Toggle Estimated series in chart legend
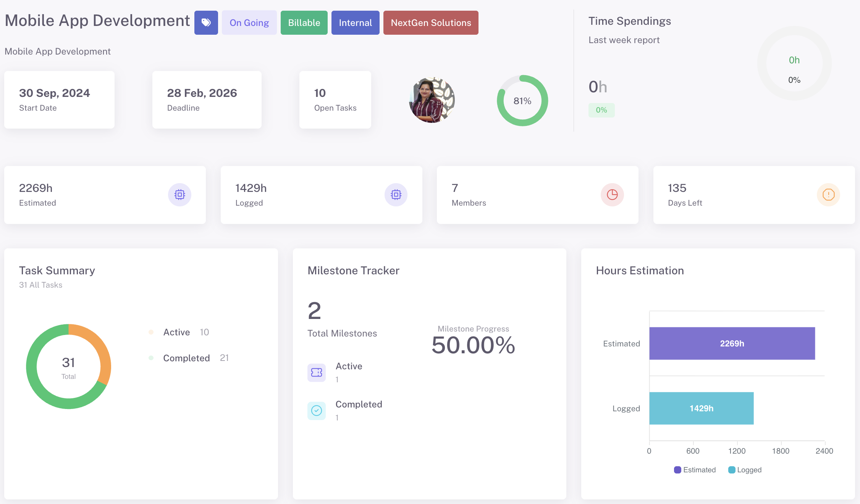Viewport: 860px width, 504px height. (695, 470)
